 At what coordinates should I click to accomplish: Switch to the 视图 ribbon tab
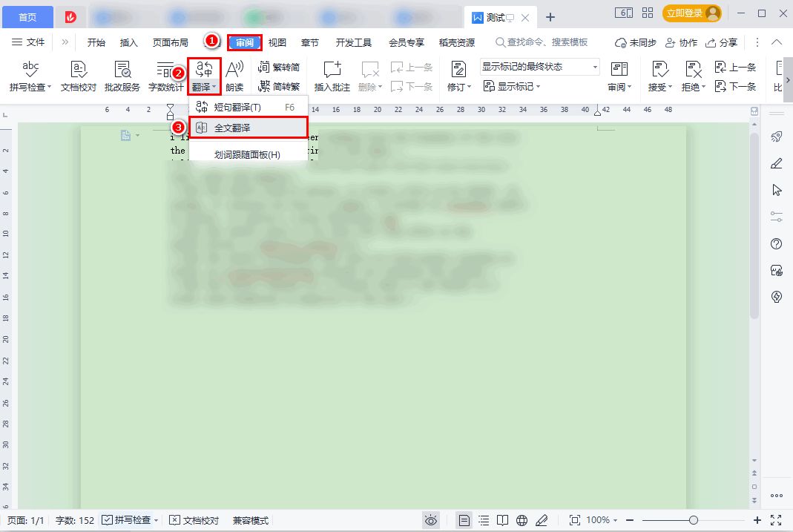pos(277,42)
